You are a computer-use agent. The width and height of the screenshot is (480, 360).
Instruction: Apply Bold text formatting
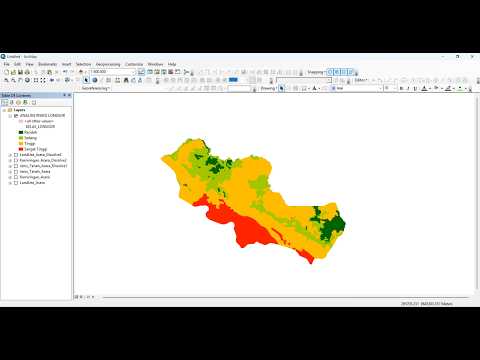[x=401, y=88]
